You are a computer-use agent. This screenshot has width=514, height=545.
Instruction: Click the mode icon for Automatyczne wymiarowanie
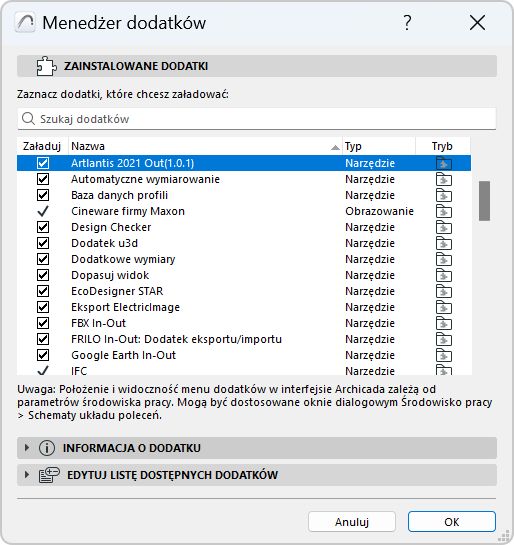(x=444, y=179)
